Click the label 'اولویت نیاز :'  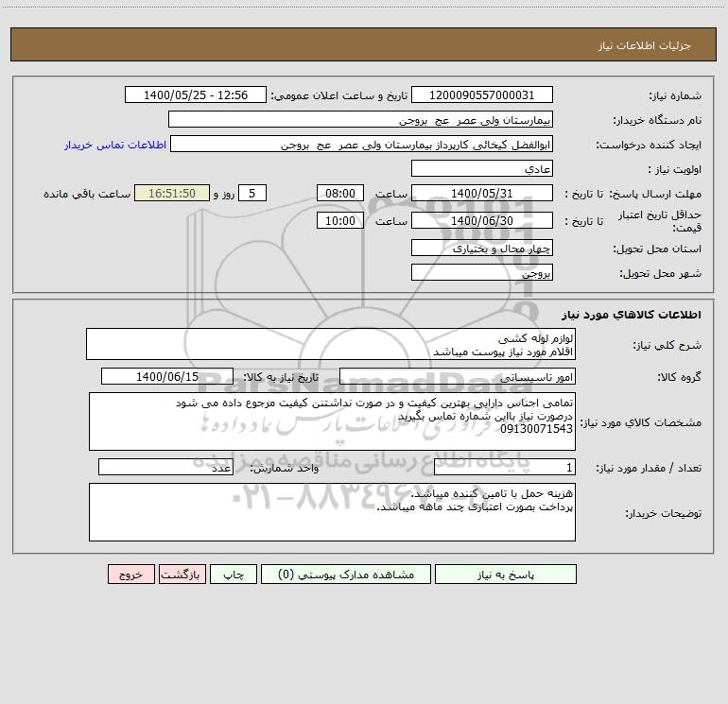(675, 169)
